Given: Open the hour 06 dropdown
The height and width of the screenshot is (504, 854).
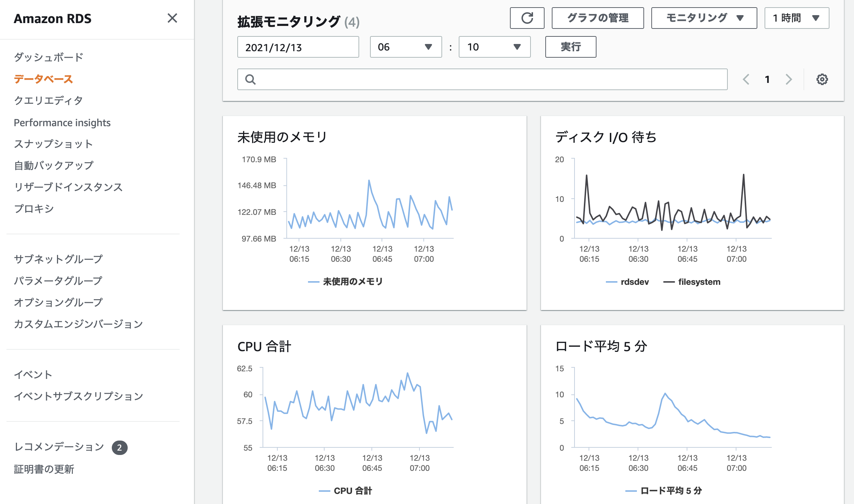Looking at the screenshot, I should (405, 47).
